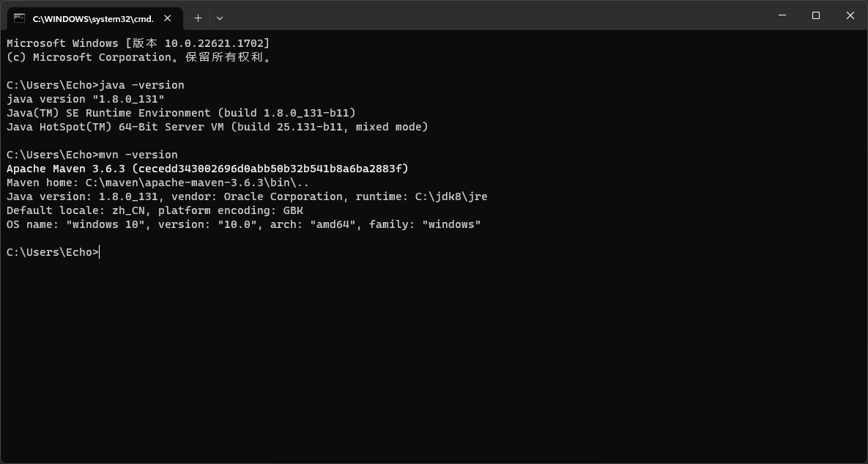The height and width of the screenshot is (464, 868).
Task: Click the bold Apache Maven 3.6.3 line
Action: [x=207, y=169]
